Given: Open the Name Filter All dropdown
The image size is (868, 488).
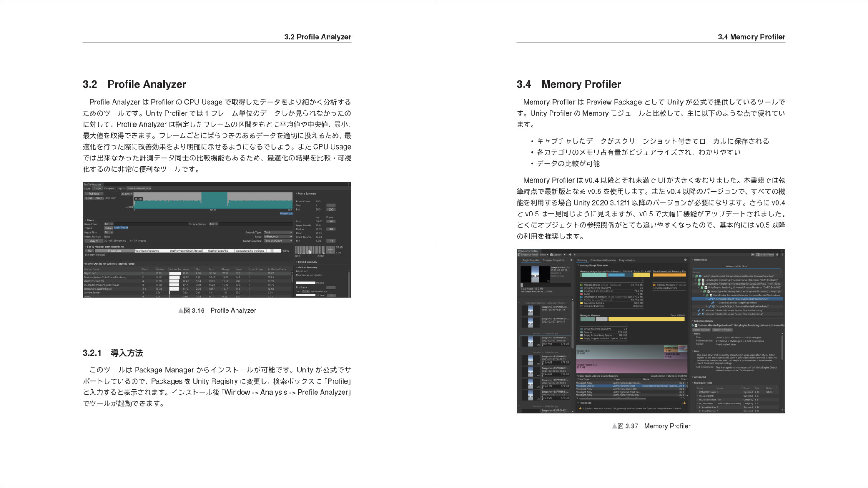Looking at the screenshot, I should point(109,224).
